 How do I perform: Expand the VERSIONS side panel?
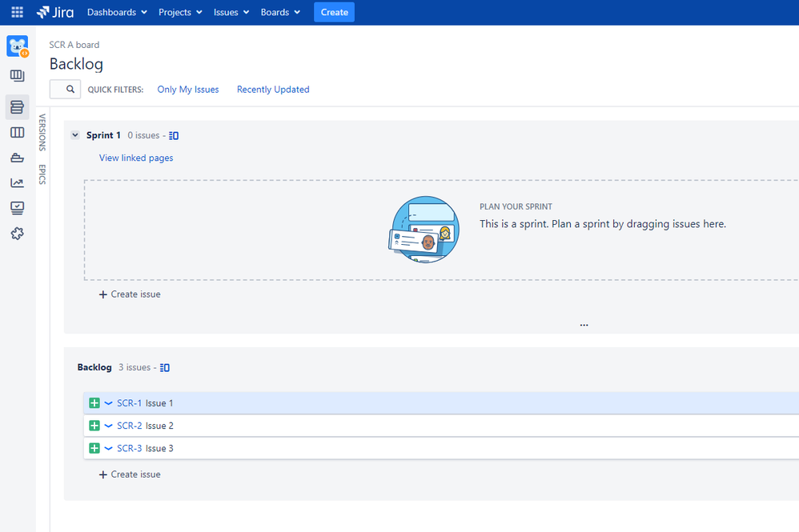coord(42,132)
